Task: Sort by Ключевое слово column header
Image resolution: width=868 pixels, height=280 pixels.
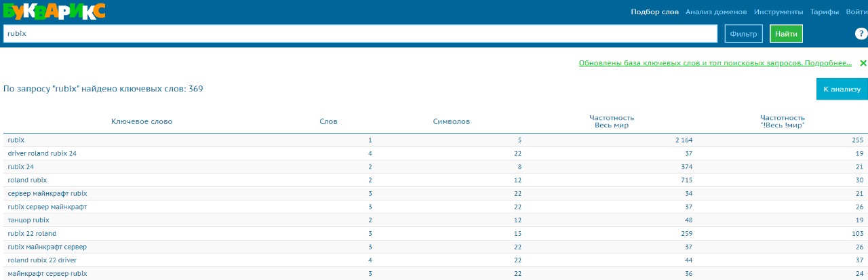Action: (142, 122)
